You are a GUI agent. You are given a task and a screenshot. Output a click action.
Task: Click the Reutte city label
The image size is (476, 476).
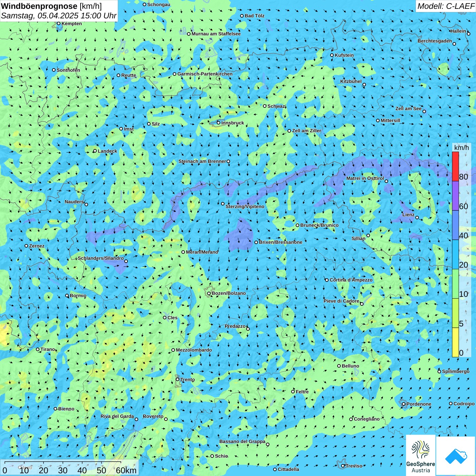coord(129,75)
